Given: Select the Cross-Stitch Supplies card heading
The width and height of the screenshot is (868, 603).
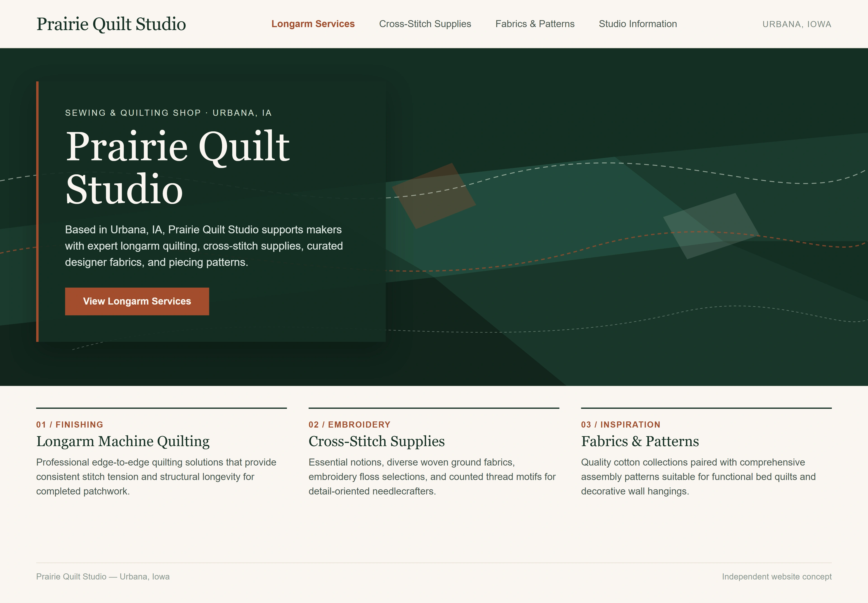Looking at the screenshot, I should click(x=377, y=441).
